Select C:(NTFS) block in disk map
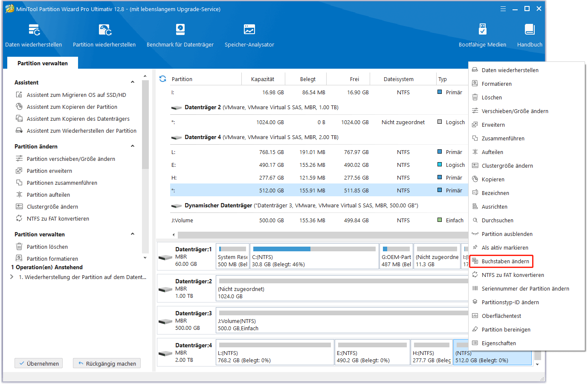This screenshot has height=384, width=588. tap(314, 256)
